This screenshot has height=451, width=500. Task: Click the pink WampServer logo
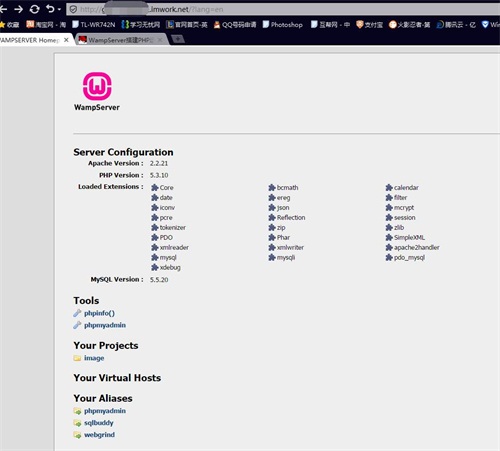[97, 86]
